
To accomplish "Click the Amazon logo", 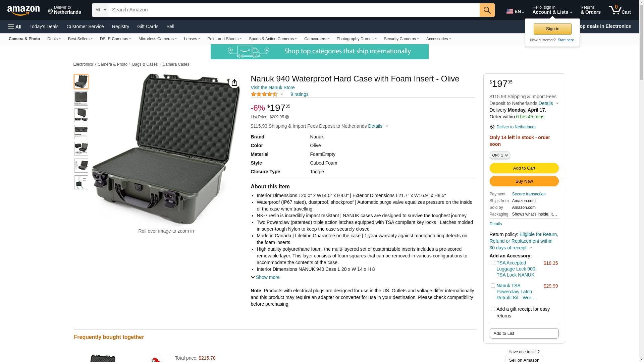I will click(x=23, y=10).
